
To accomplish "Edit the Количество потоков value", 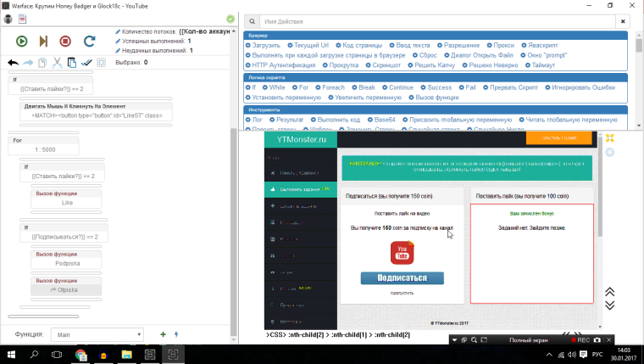I will pyautogui.click(x=204, y=31).
